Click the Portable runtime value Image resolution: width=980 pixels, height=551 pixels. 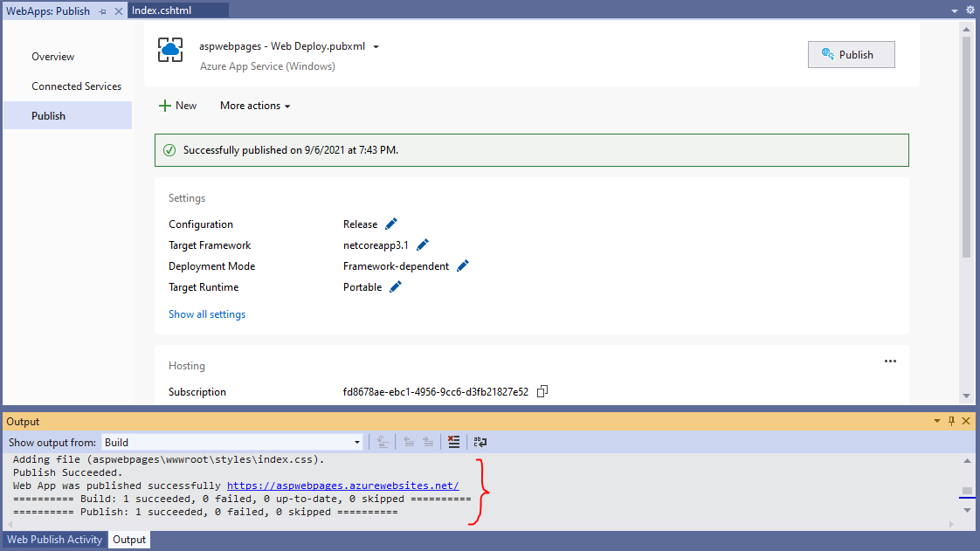click(362, 286)
